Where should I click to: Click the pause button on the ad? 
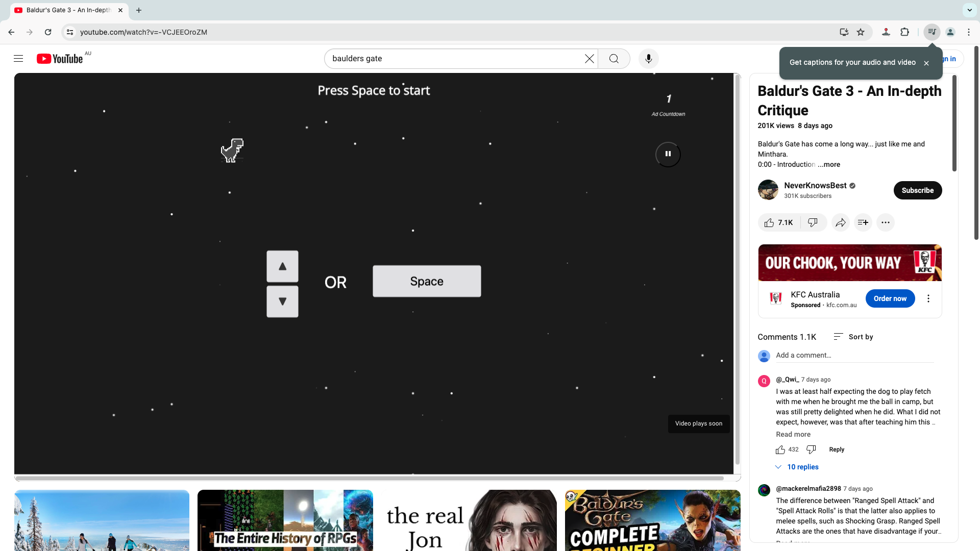click(x=668, y=154)
